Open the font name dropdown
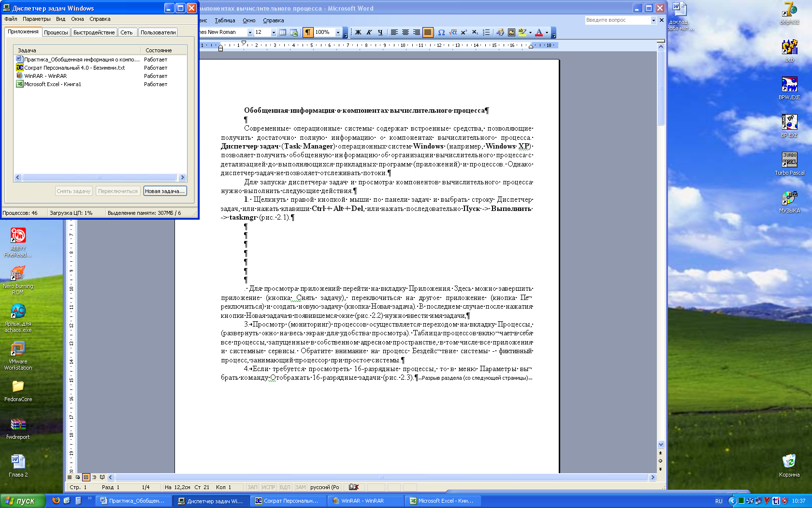The width and height of the screenshot is (812, 508). (250, 32)
